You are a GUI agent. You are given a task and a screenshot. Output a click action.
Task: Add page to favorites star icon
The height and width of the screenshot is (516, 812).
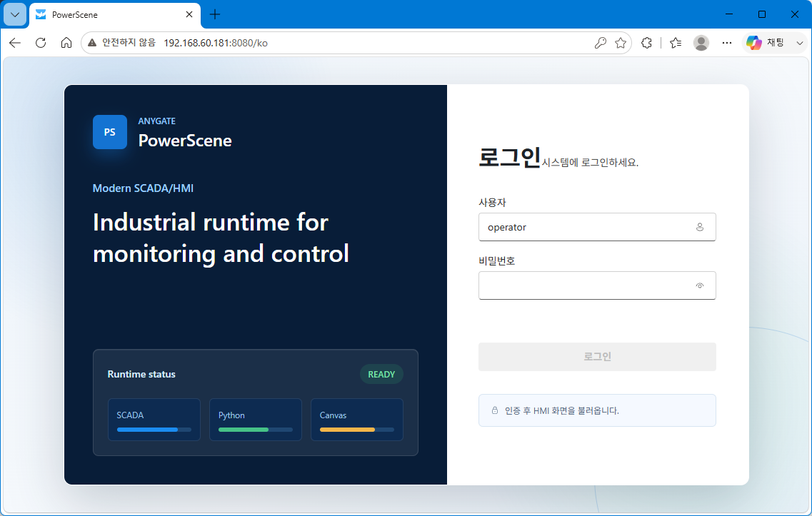coord(621,43)
